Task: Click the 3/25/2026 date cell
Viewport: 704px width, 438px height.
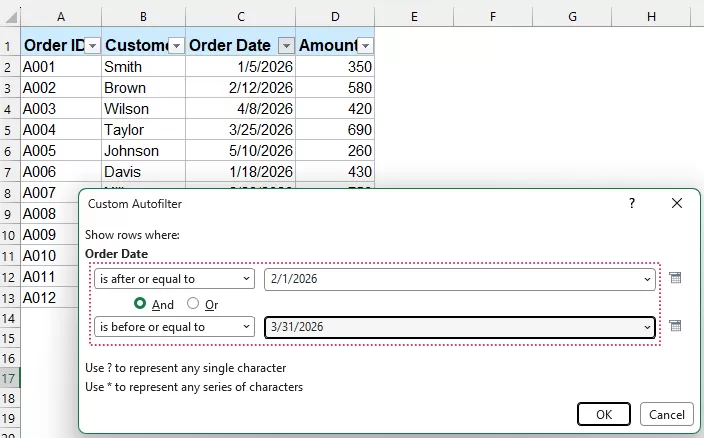Action: click(x=241, y=130)
